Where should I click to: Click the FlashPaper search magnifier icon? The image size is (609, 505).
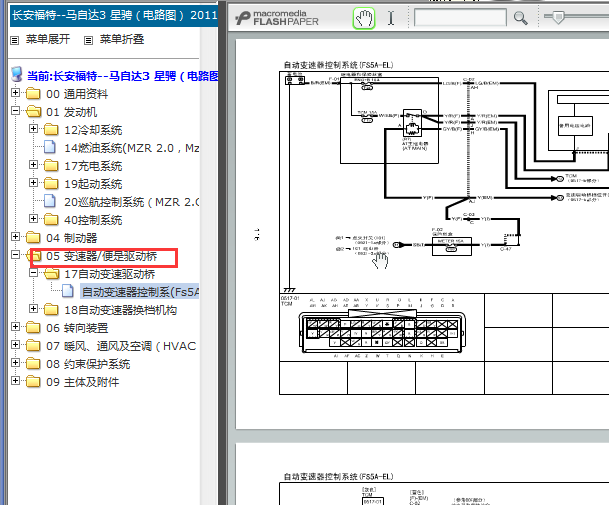click(520, 18)
